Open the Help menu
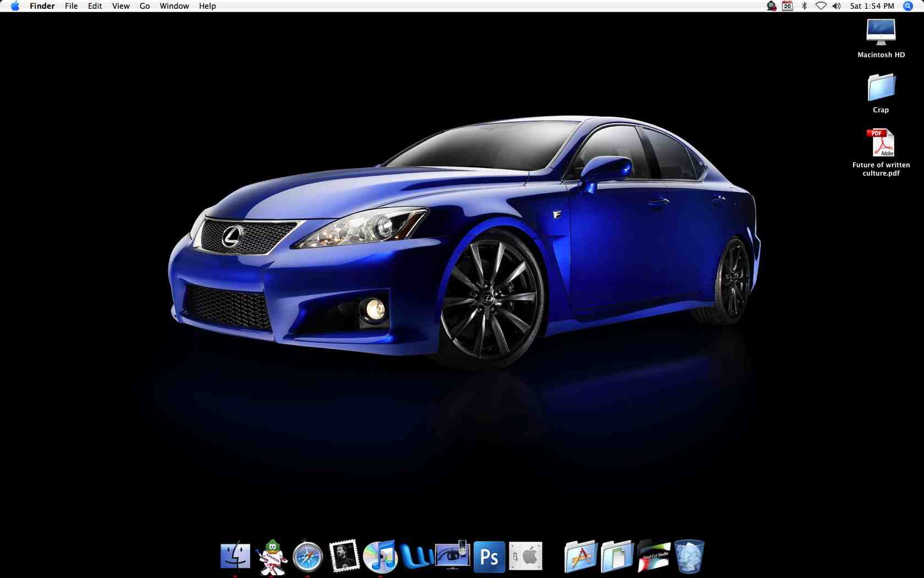Image resolution: width=924 pixels, height=578 pixels. (207, 6)
